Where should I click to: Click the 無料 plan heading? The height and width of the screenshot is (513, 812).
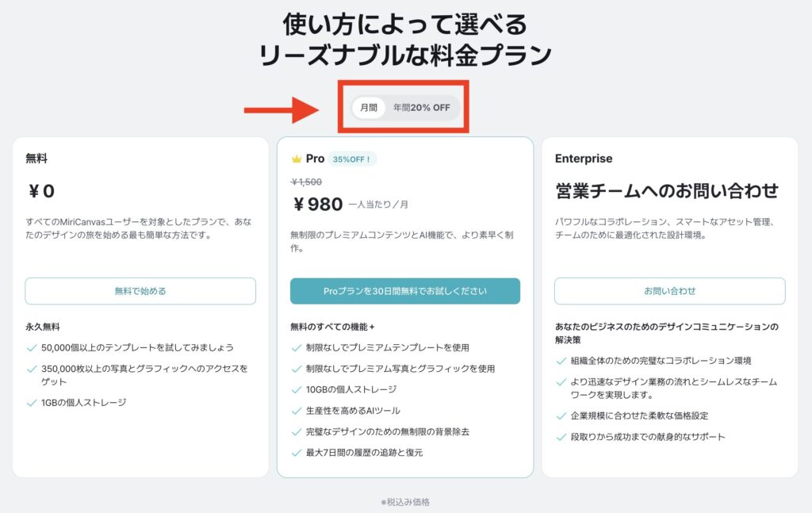click(x=36, y=159)
